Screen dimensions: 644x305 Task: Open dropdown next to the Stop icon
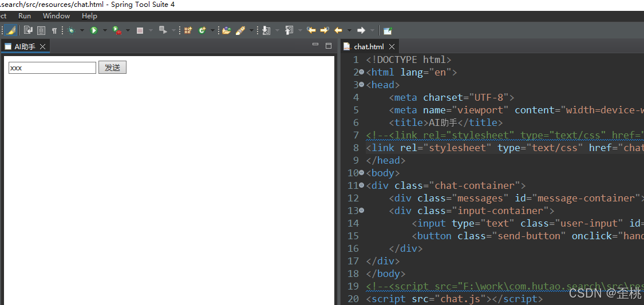click(x=151, y=30)
